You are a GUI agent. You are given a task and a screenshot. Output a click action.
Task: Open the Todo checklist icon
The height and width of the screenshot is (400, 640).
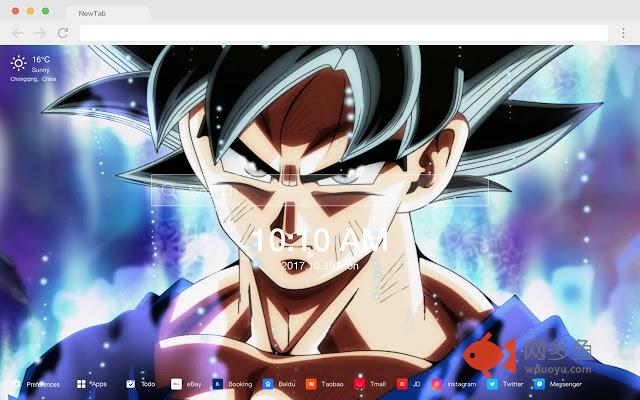(131, 384)
